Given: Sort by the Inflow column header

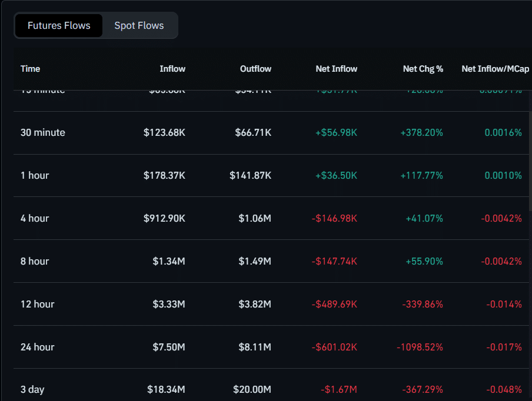Looking at the screenshot, I should pos(172,68).
